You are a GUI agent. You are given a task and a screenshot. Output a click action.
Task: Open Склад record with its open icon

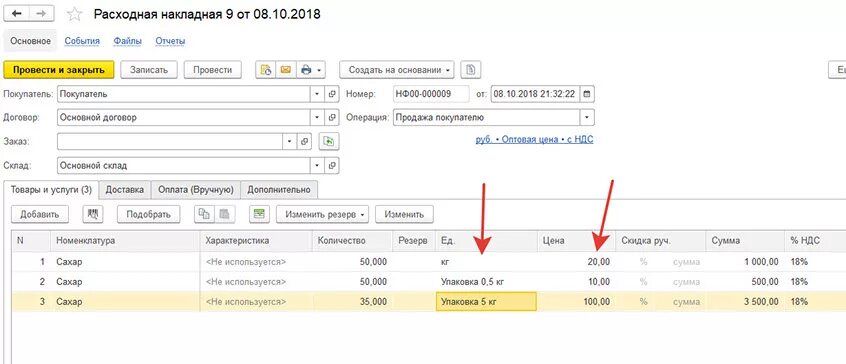(332, 165)
